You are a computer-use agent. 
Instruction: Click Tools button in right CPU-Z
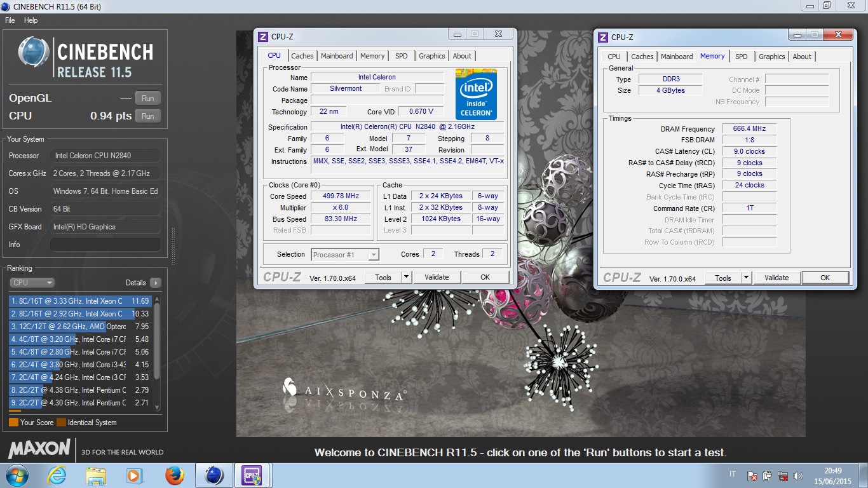point(723,278)
